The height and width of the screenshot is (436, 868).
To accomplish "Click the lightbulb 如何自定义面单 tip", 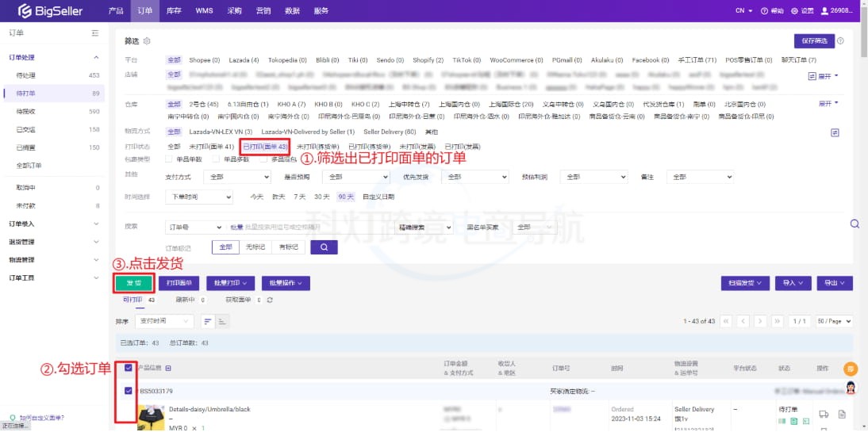I will 37,418.
